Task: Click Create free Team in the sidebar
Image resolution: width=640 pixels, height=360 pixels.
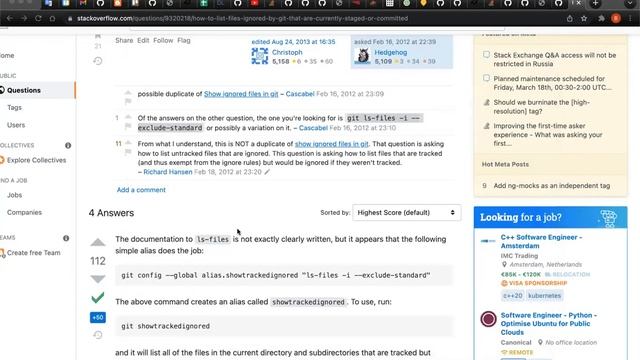Action: pos(33,253)
